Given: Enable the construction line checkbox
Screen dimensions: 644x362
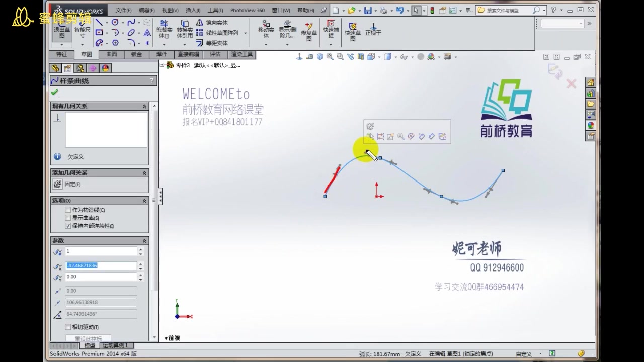Looking at the screenshot, I should point(67,209).
